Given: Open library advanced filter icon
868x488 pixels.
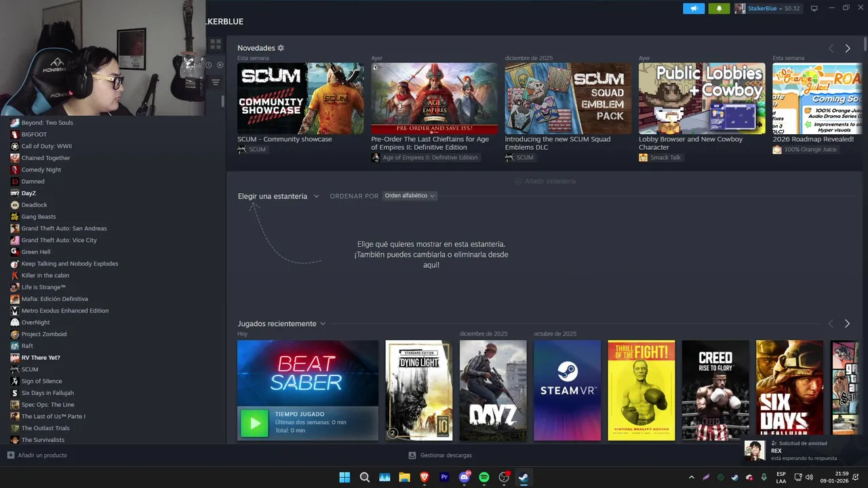Looking at the screenshot, I should (216, 82).
